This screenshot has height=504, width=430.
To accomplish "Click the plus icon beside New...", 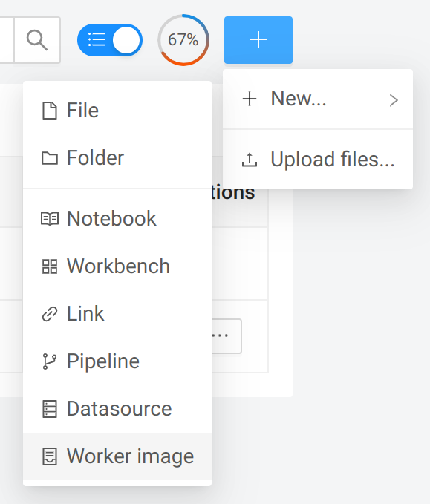I will tap(250, 99).
